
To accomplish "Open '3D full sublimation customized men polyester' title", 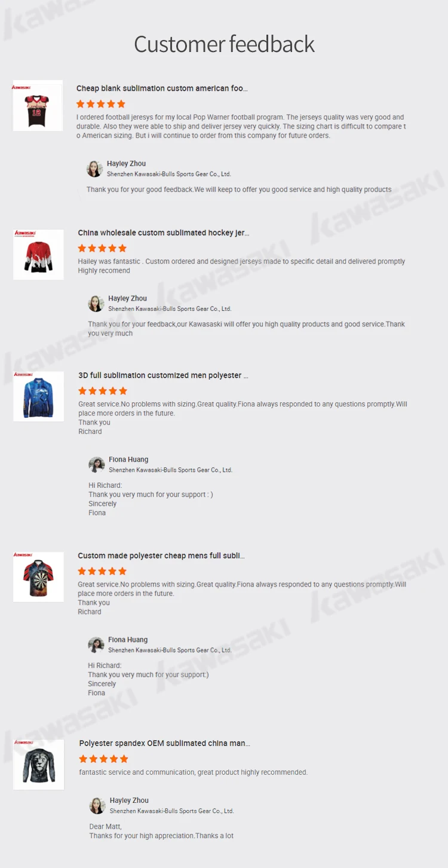I will 163,375.
